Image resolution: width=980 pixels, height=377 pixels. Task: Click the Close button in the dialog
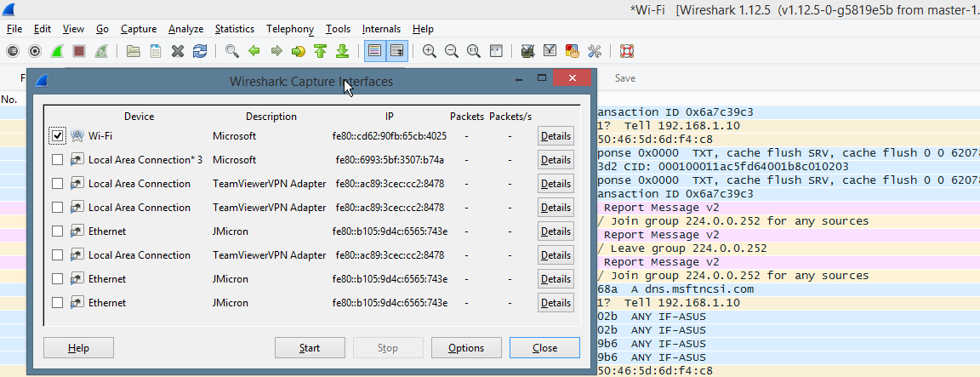545,347
